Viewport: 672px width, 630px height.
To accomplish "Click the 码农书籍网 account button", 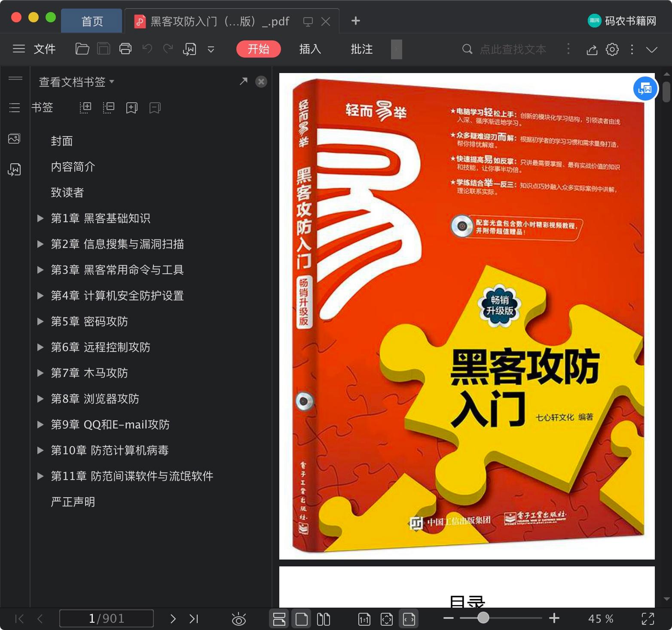I will (622, 21).
